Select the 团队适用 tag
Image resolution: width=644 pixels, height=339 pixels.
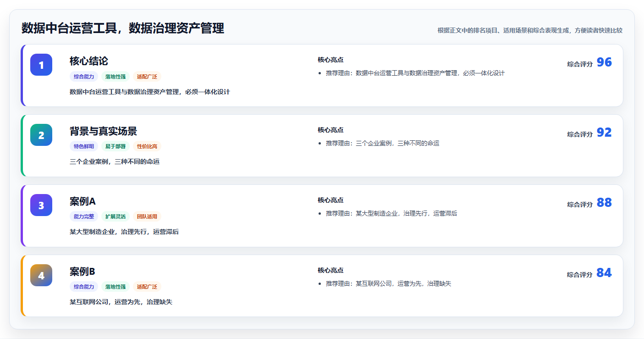coord(147,217)
